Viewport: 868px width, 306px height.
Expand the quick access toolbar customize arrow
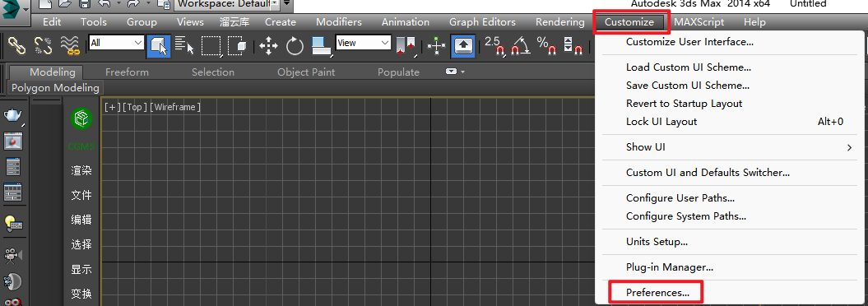click(286, 4)
